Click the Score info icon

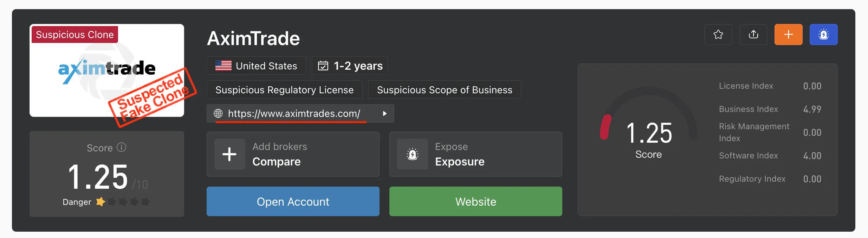point(121,147)
